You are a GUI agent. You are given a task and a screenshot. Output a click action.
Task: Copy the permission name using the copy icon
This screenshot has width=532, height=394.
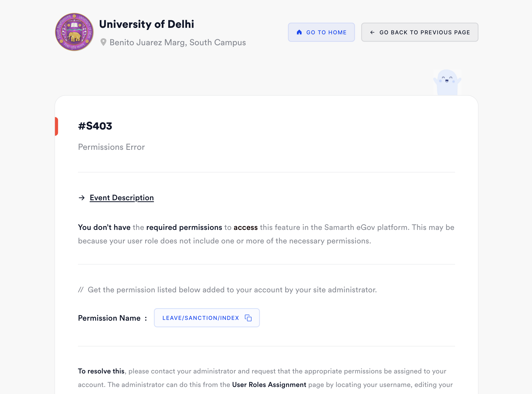pyautogui.click(x=248, y=318)
